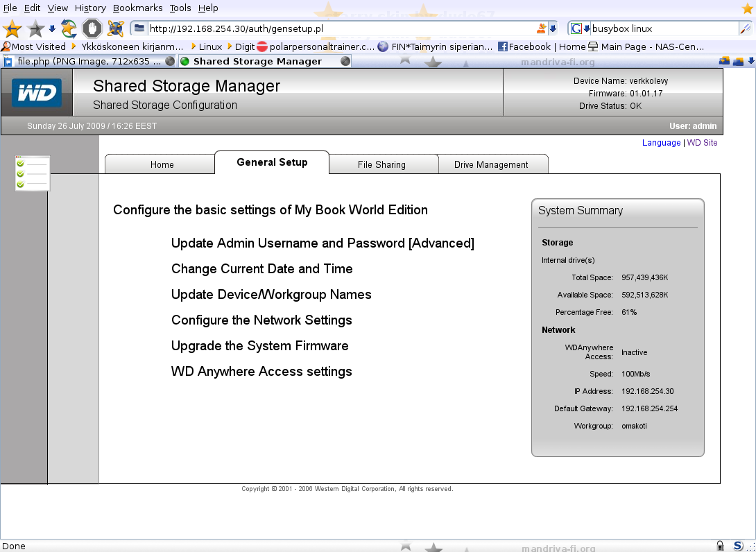This screenshot has width=756, height=552.
Task: Click the blue folders icon on tab bar
Action: pyautogui.click(x=738, y=61)
